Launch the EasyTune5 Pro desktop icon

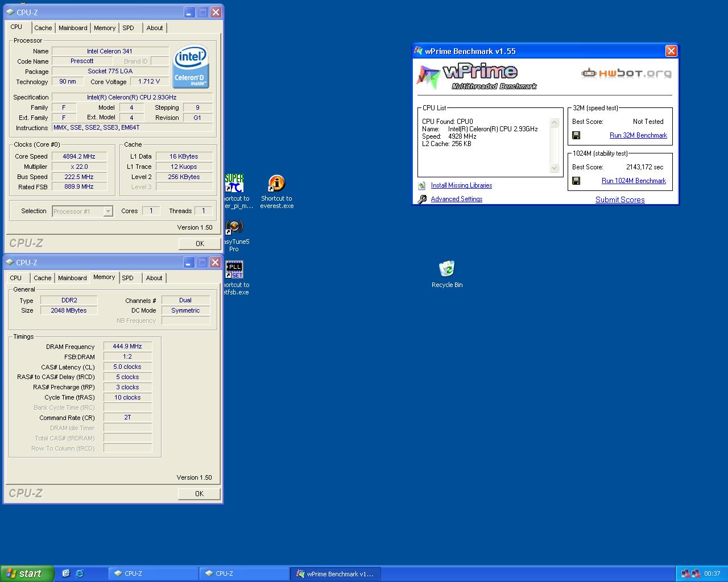(234, 227)
